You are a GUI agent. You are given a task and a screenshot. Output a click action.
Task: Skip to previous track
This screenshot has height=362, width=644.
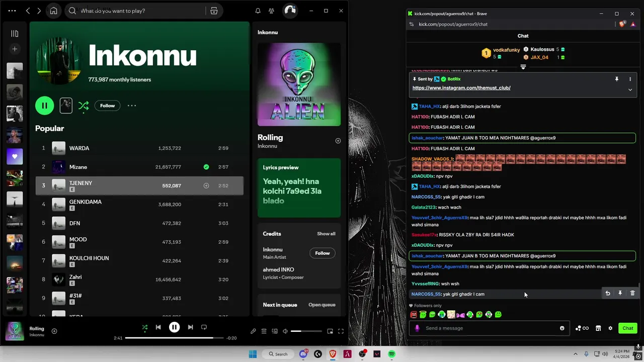158,327
